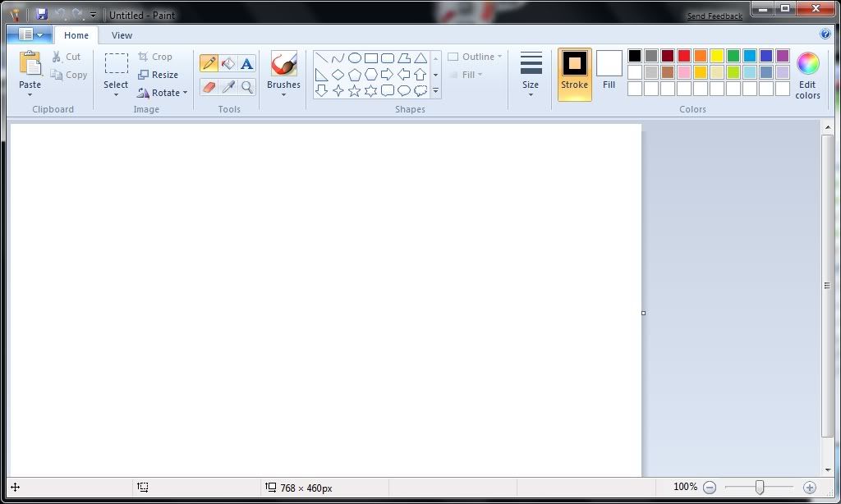Click the Save icon in title bar
The height and width of the screenshot is (504, 841).
(42, 15)
